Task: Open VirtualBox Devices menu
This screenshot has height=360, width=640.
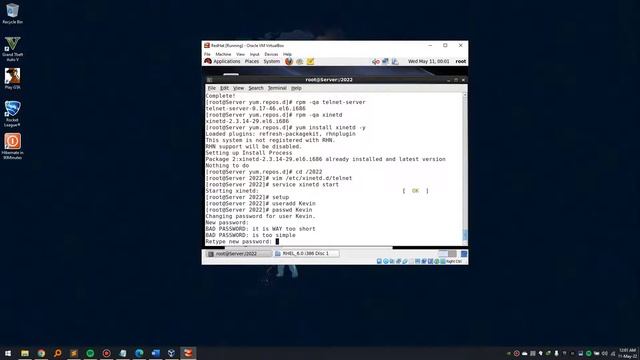Action: (x=271, y=54)
